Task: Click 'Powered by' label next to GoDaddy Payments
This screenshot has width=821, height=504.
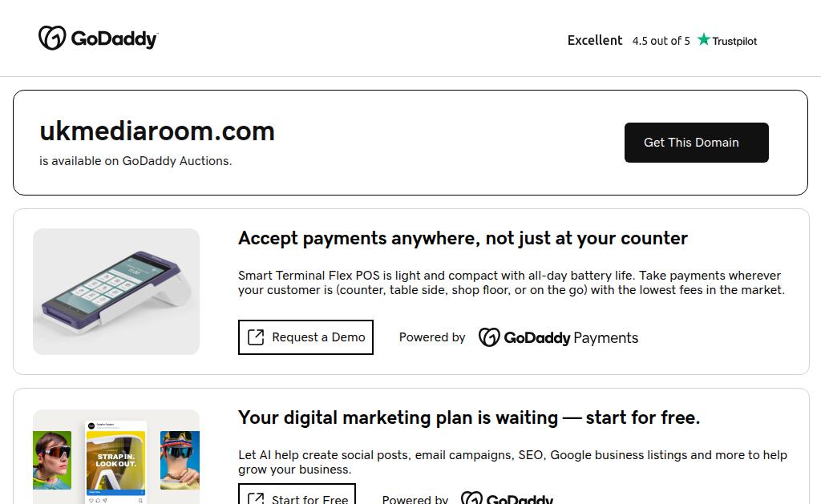Action: coord(432,337)
